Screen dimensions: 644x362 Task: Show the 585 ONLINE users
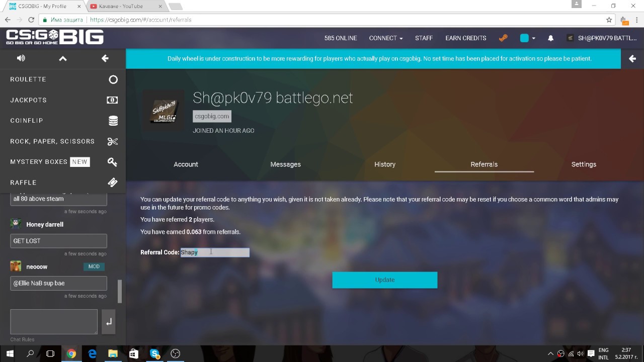[x=341, y=38]
